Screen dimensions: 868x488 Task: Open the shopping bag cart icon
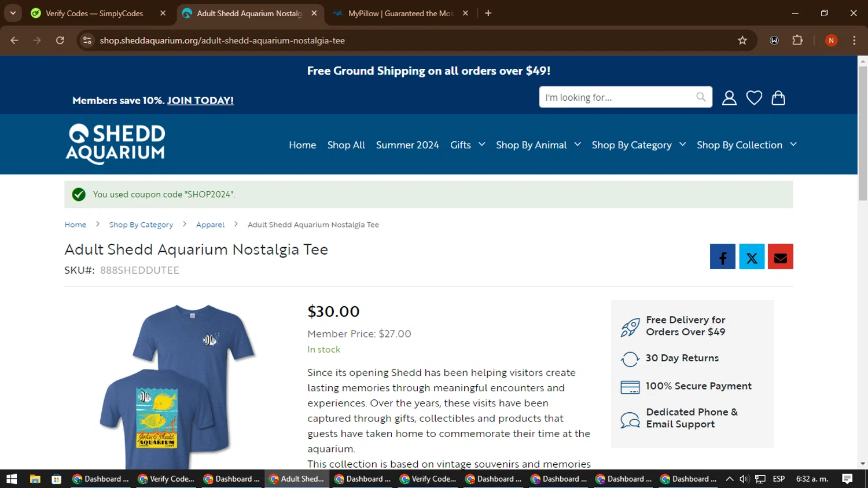(x=778, y=98)
